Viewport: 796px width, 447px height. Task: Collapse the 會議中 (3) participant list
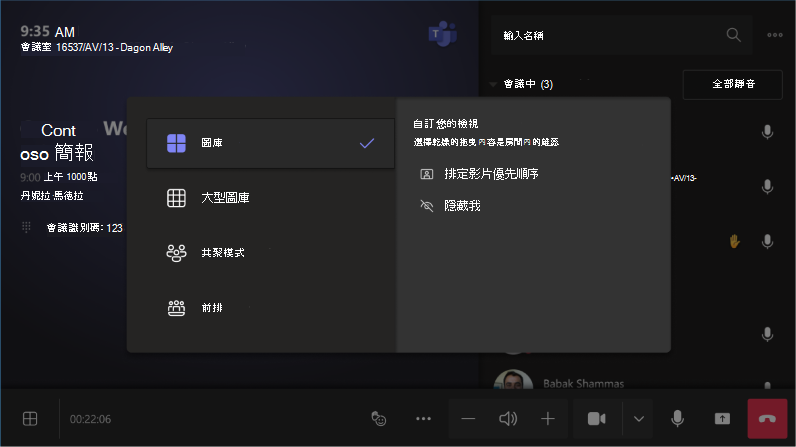493,84
